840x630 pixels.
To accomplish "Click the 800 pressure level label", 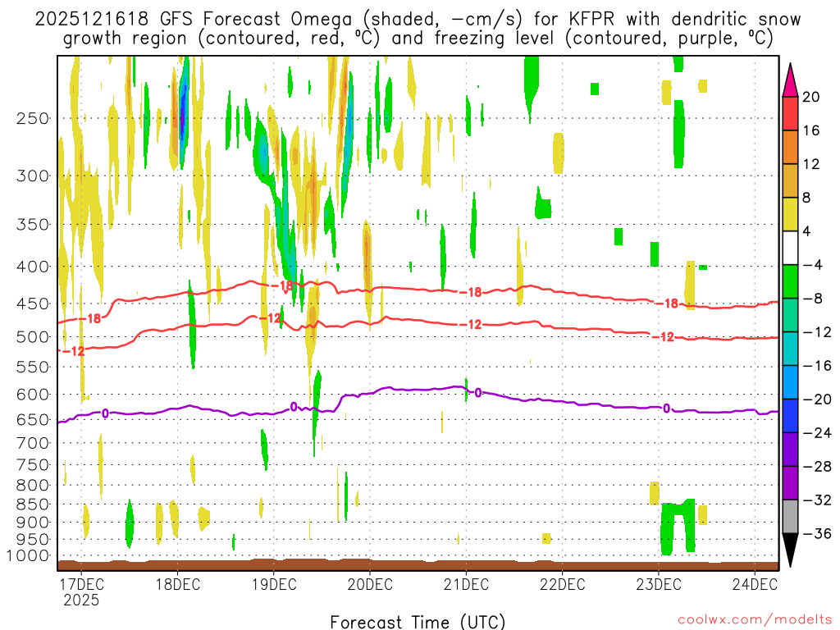I will [33, 486].
